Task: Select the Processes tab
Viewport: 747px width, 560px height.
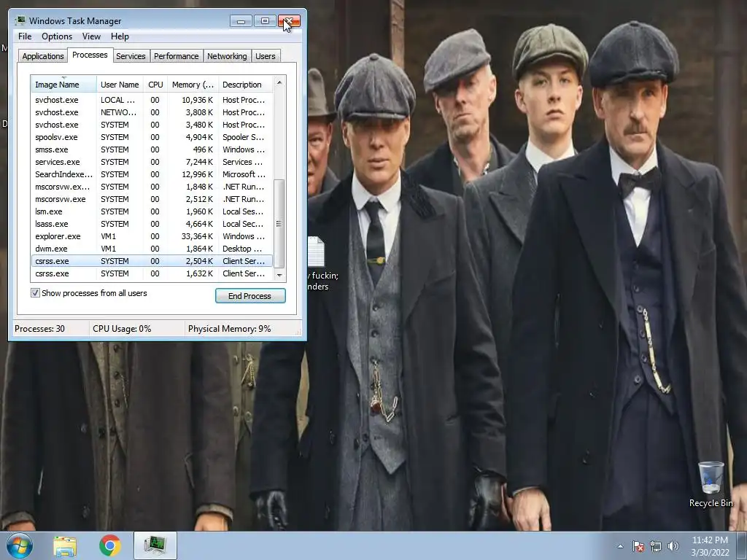Action: [x=90, y=55]
